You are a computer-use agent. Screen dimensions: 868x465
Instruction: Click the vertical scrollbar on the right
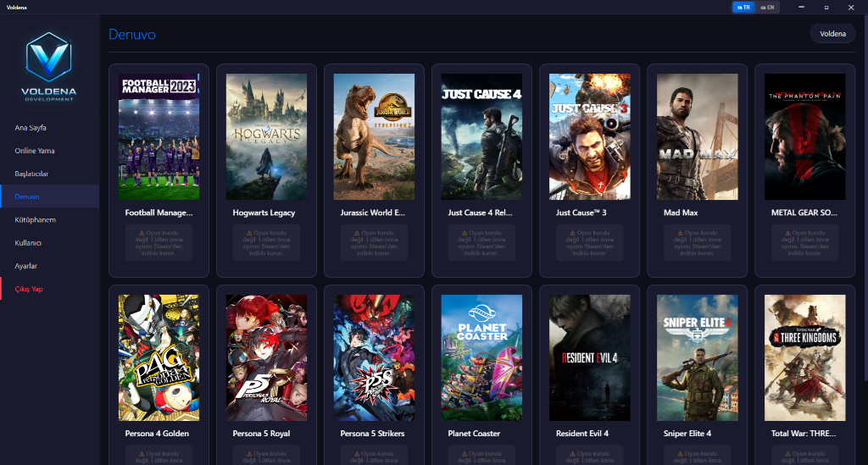coord(865,197)
